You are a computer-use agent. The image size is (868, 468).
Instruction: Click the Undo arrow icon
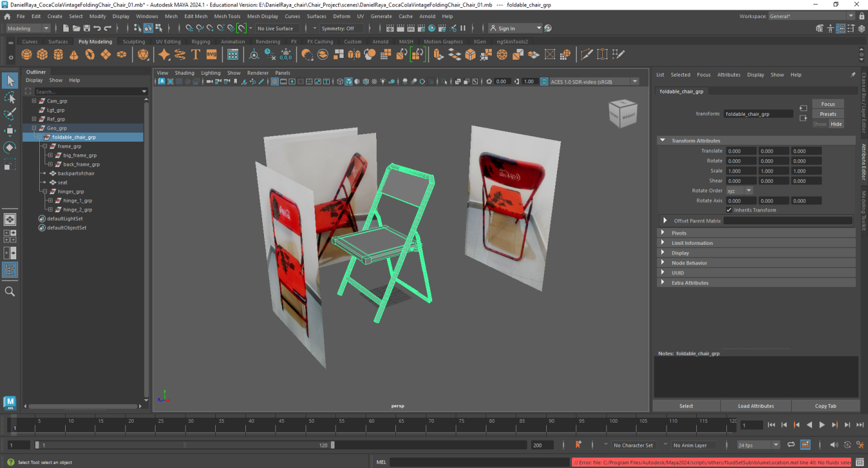[97, 28]
